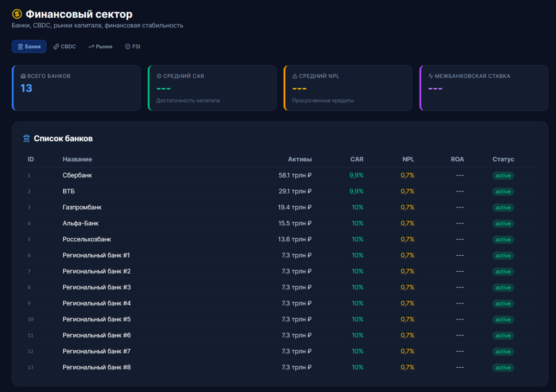Click ID 13 in the bank table
The height and width of the screenshot is (392, 556).
pyautogui.click(x=30, y=368)
